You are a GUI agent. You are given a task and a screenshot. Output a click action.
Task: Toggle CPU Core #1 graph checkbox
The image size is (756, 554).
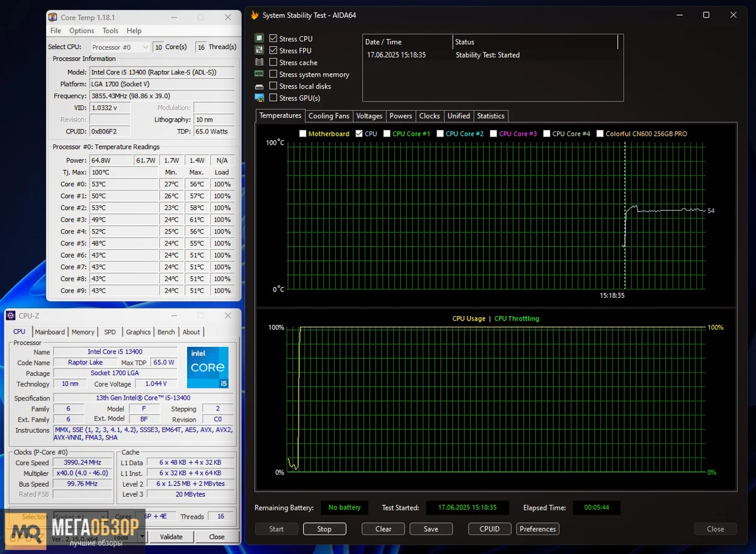point(387,133)
